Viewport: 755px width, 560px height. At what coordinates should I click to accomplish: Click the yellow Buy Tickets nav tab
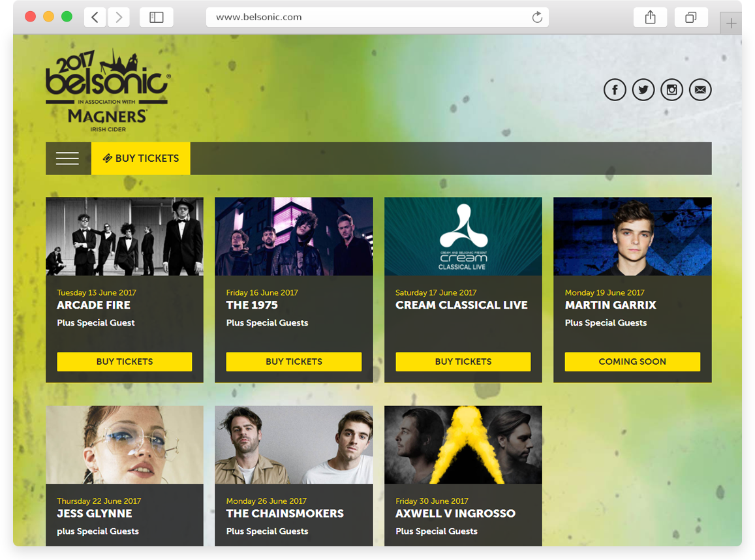(141, 159)
